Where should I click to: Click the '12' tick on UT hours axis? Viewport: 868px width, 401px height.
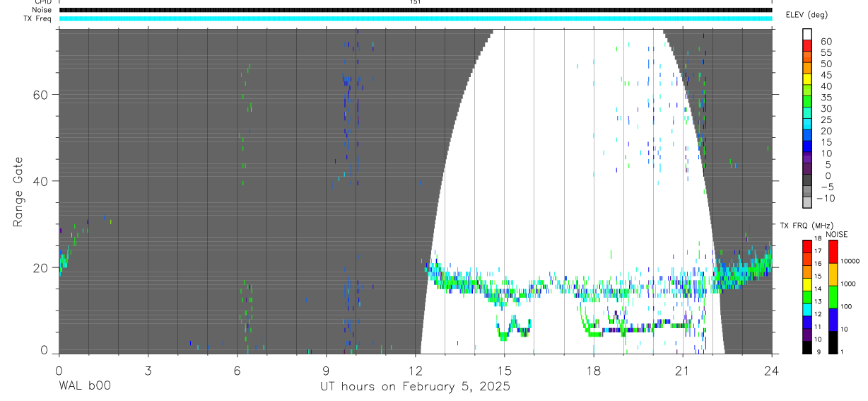(415, 370)
